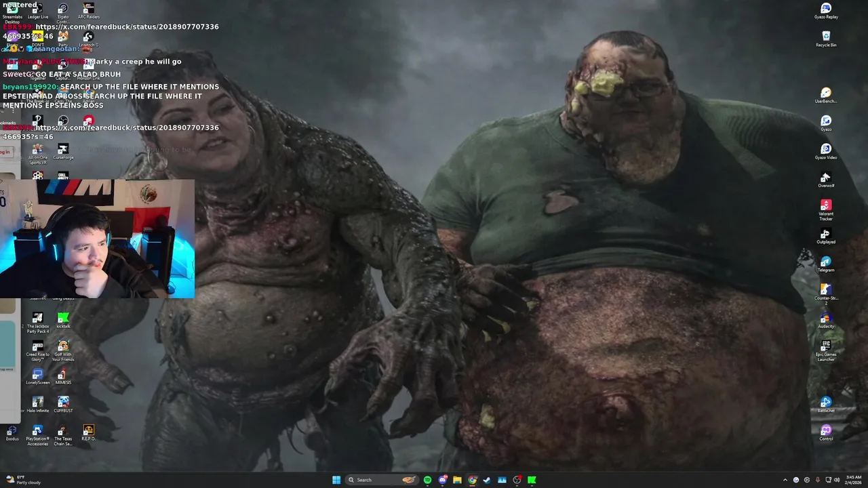Viewport: 868px width, 488px height.
Task: Open Spotify from the taskbar
Action: tap(427, 480)
